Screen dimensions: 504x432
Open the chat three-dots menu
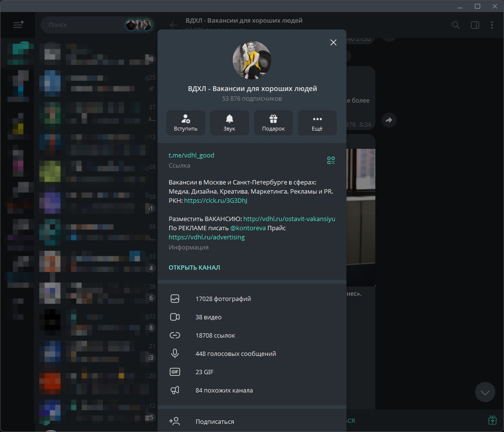tap(492, 25)
